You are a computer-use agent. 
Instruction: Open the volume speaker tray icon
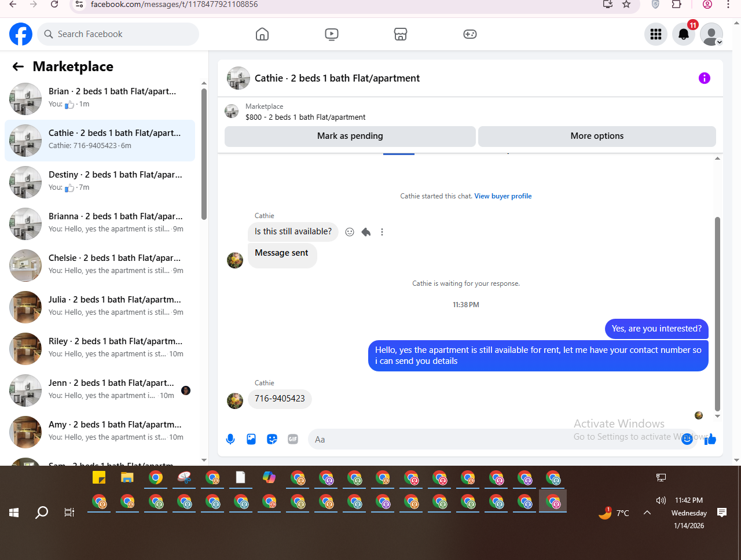tap(661, 500)
